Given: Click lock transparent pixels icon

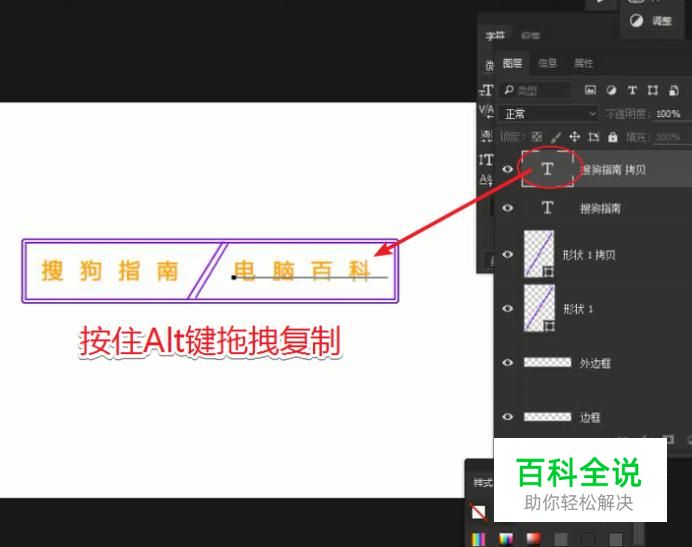Looking at the screenshot, I should tap(537, 137).
